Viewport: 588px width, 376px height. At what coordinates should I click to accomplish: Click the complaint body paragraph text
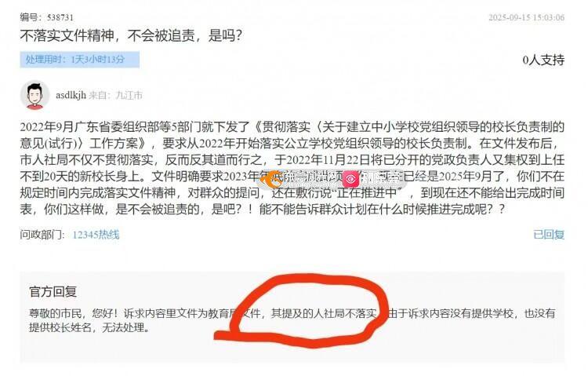(x=292, y=168)
